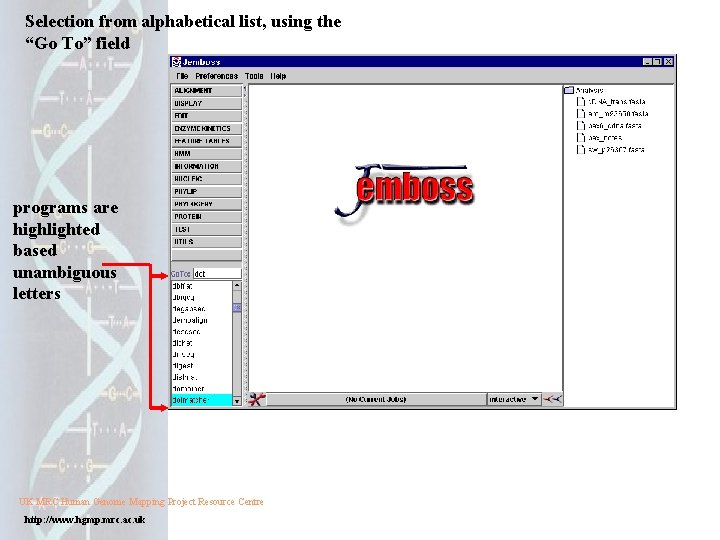This screenshot has width=720, height=540.
Task: Select the first fasta file in tree
Action: point(612,101)
